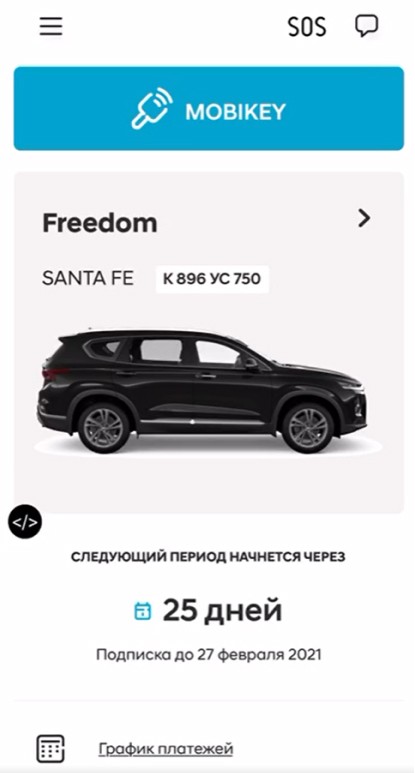Expand Freedom card with chevron arrow
Screen dimensions: 415x773
click(364, 218)
